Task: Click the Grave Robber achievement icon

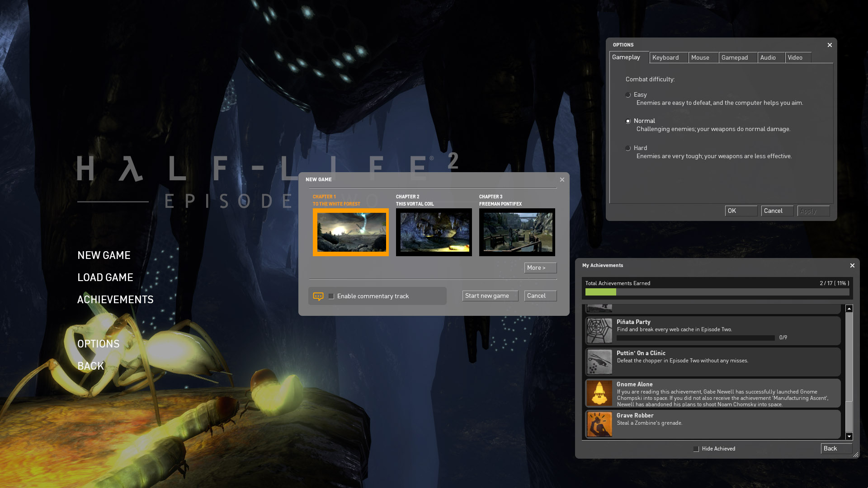Action: click(599, 424)
